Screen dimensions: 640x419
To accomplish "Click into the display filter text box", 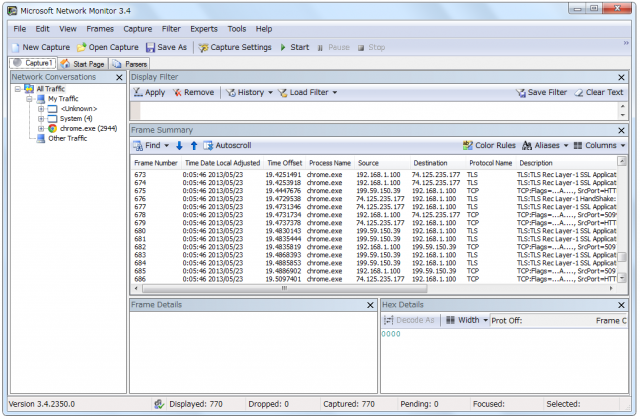I will (379, 111).
